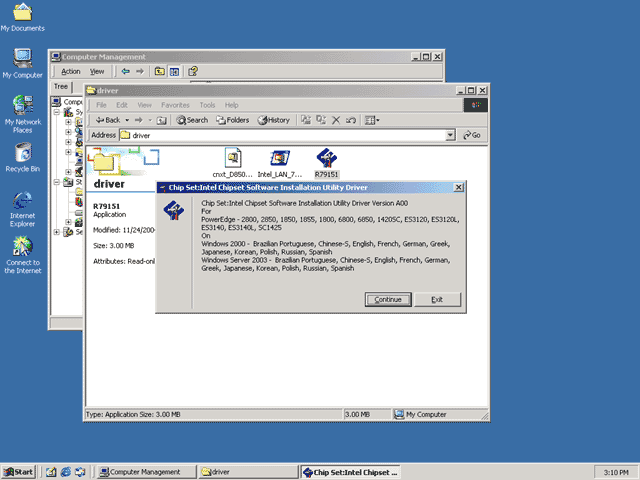The width and height of the screenshot is (640, 480).
Task: Switch to the Tree tab
Action: point(61,87)
